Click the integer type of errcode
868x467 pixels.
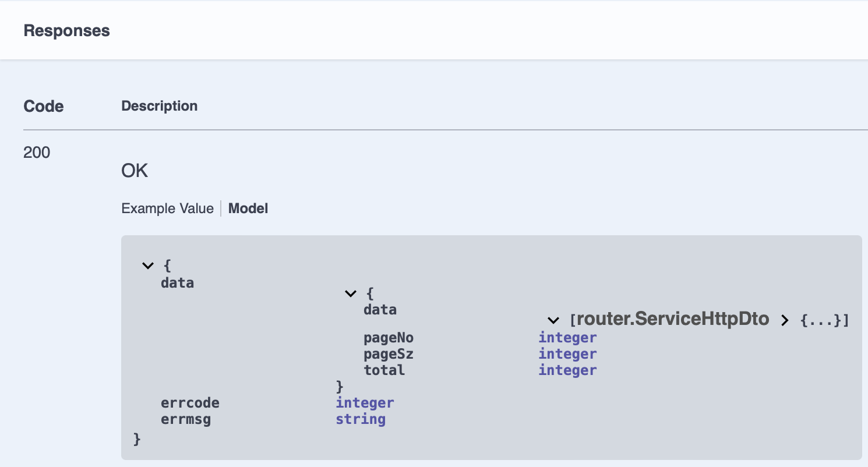pyautogui.click(x=365, y=403)
